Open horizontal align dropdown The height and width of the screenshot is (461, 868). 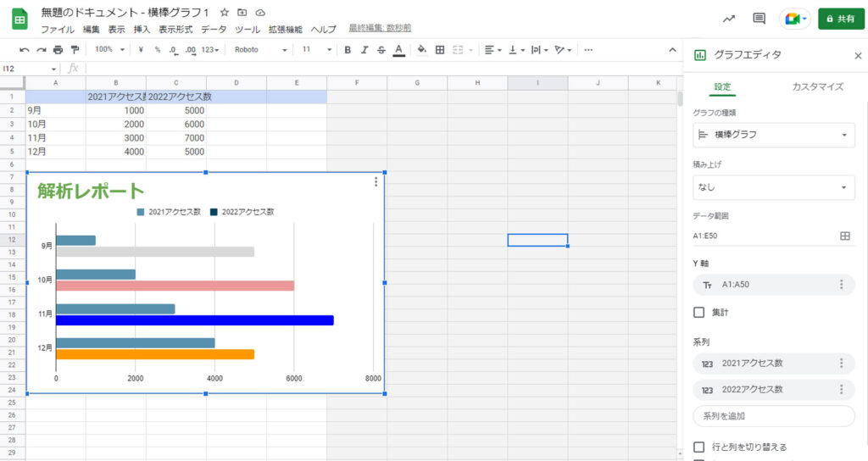492,50
